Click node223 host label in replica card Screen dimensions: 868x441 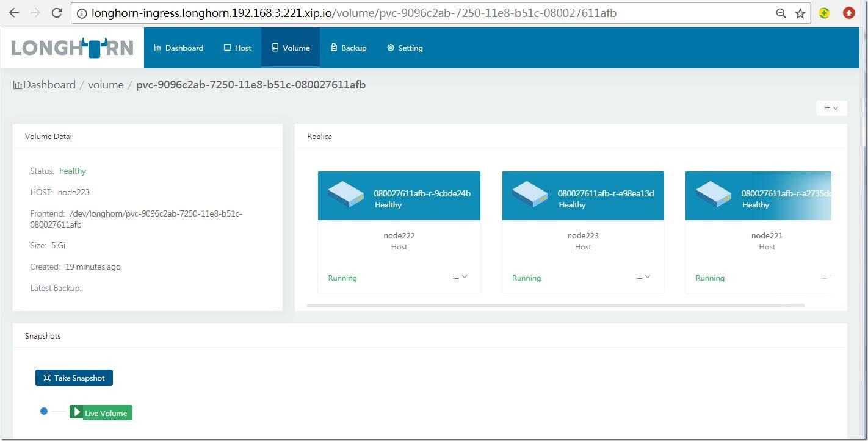coord(583,235)
